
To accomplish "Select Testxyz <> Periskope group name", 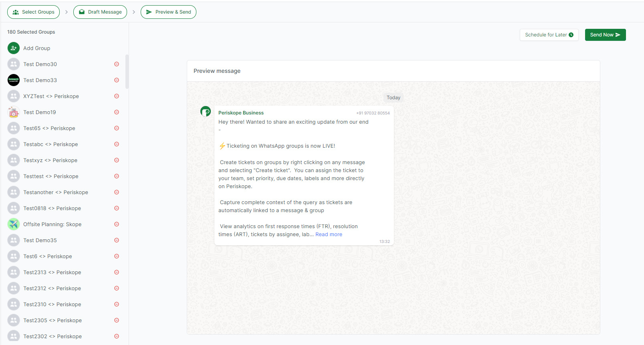I will (50, 160).
